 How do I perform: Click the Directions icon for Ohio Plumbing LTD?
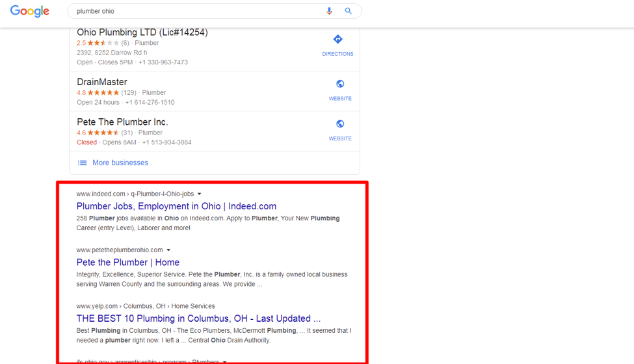(x=337, y=39)
